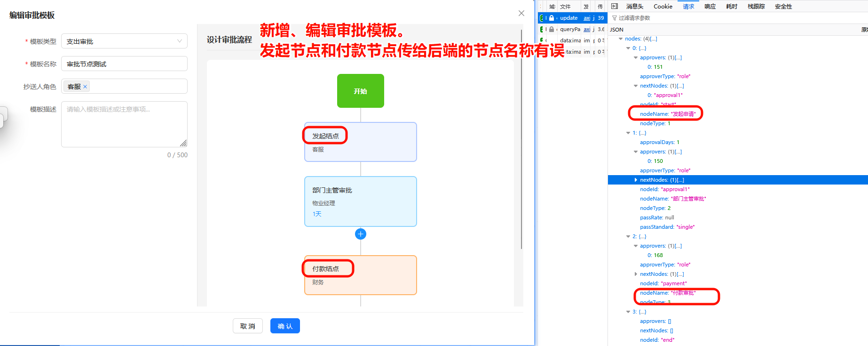Screen dimensions: 868x346
Task: Click the blue plus button to add a node
Action: [361, 234]
